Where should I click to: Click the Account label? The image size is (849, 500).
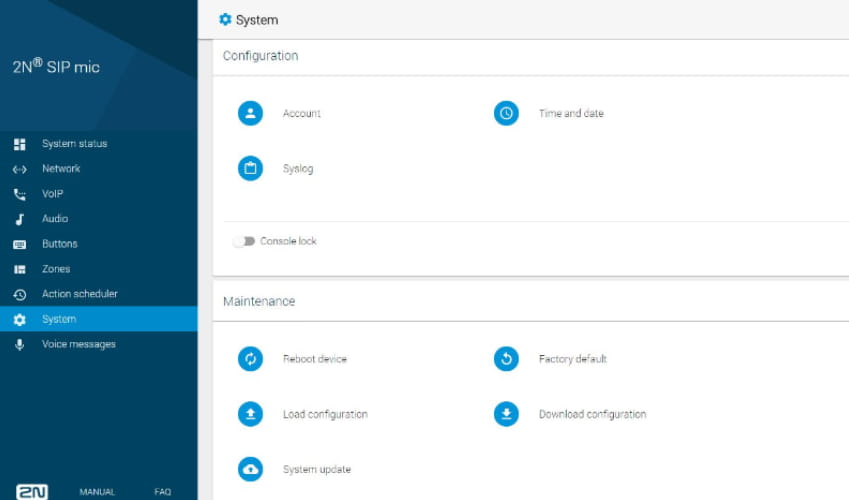pos(302,113)
